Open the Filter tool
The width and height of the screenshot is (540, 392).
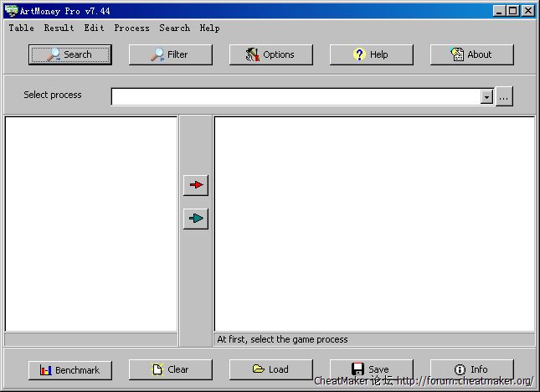(x=170, y=54)
